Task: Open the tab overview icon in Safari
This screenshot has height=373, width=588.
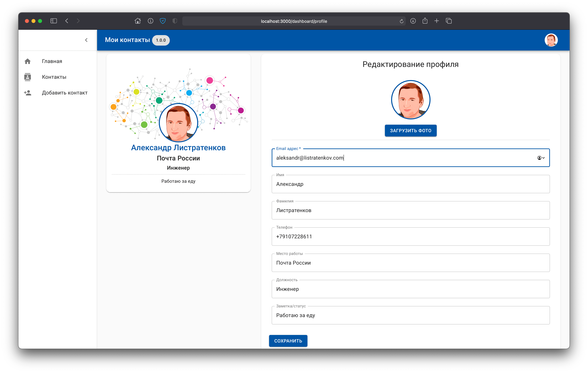Action: 449,21
